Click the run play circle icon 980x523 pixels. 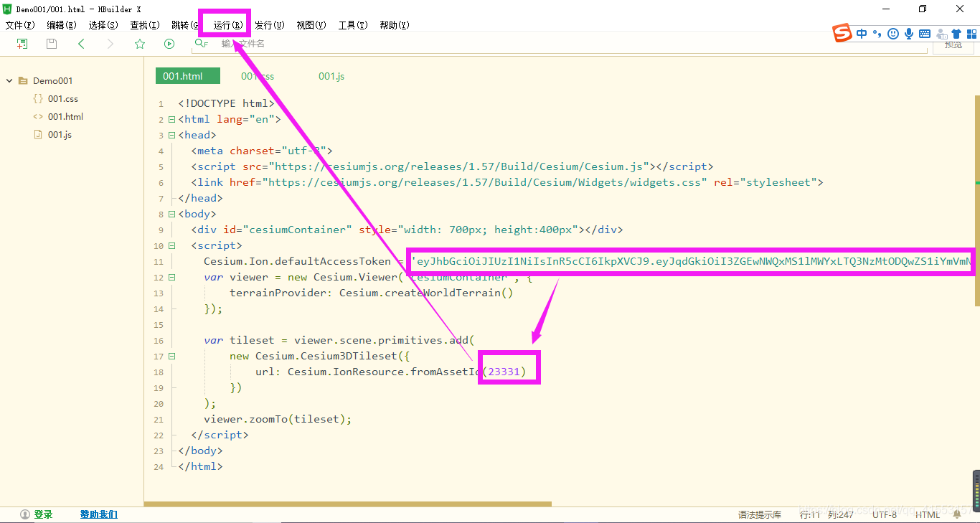pyautogui.click(x=169, y=44)
